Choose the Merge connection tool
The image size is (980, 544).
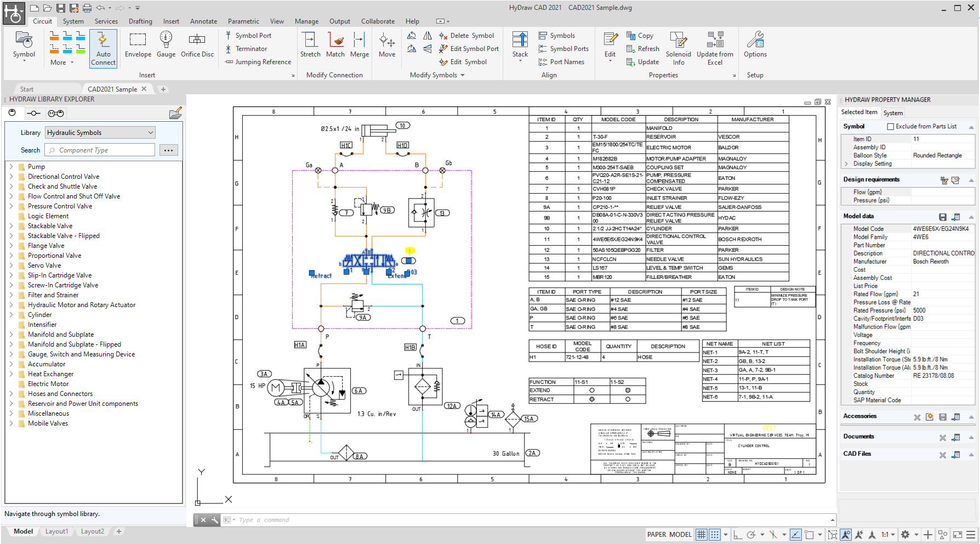click(360, 45)
